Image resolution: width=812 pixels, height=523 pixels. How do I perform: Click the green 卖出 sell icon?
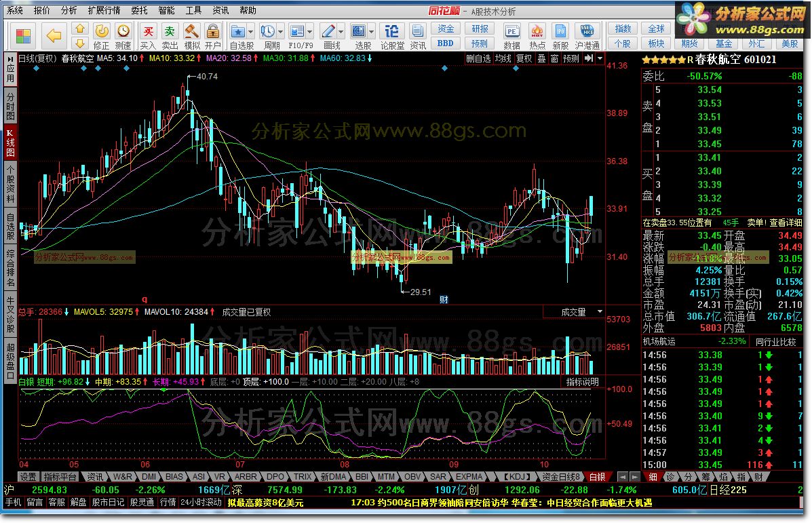point(170,32)
